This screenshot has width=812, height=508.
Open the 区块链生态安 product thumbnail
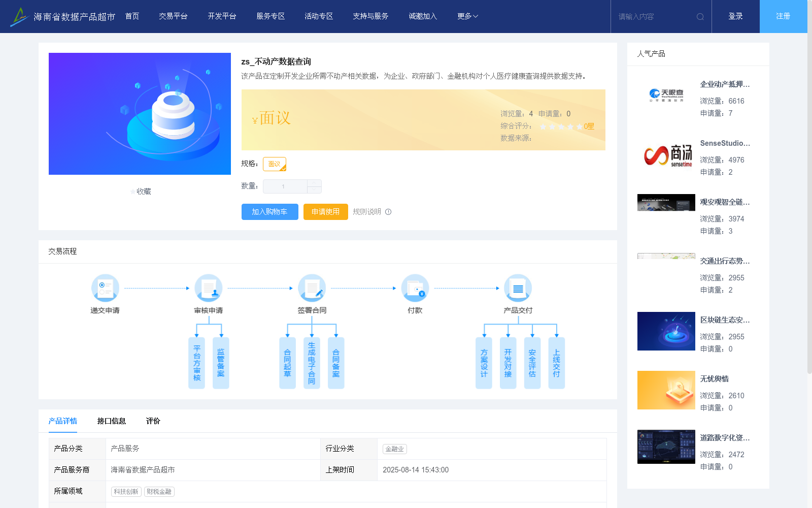666,331
